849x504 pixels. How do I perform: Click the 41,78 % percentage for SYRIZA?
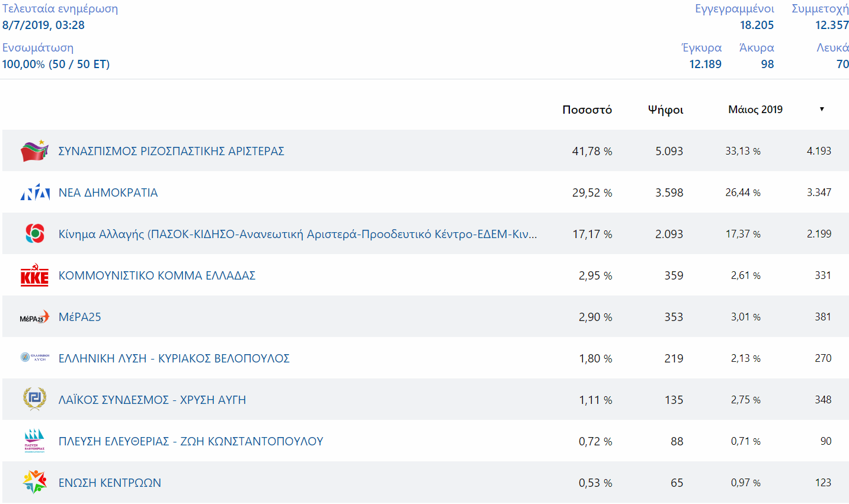[592, 151]
